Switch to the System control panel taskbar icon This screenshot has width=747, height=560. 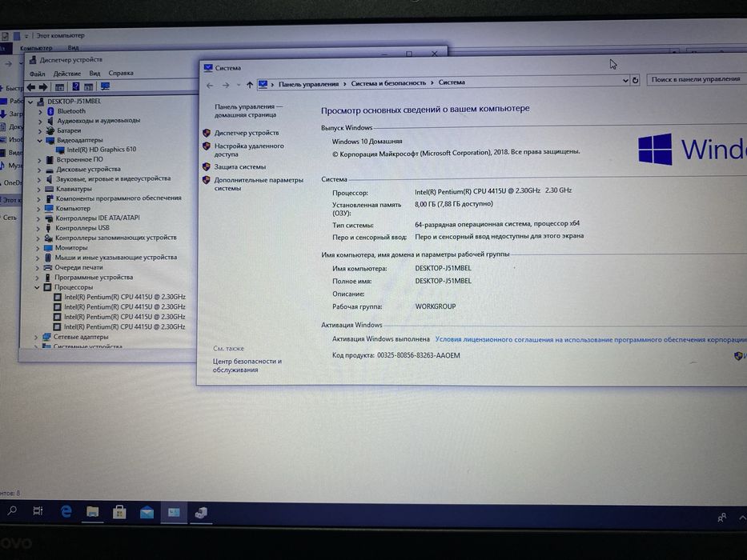click(174, 513)
